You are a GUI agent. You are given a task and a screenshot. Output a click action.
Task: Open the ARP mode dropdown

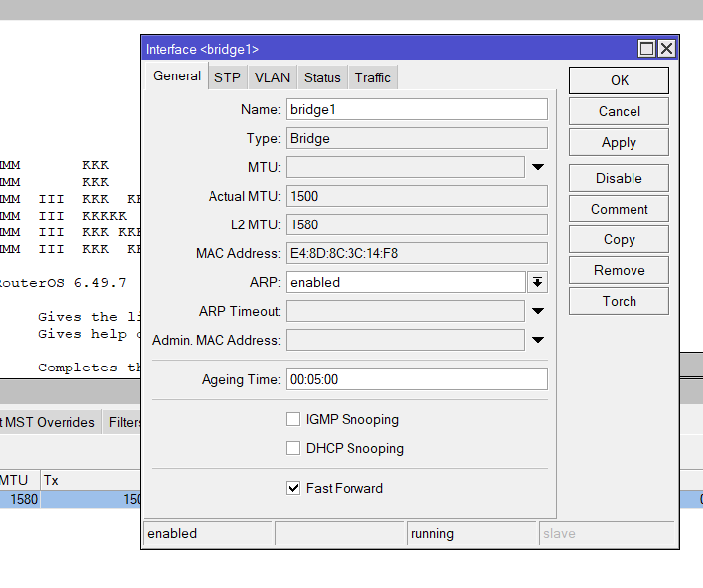(x=537, y=282)
